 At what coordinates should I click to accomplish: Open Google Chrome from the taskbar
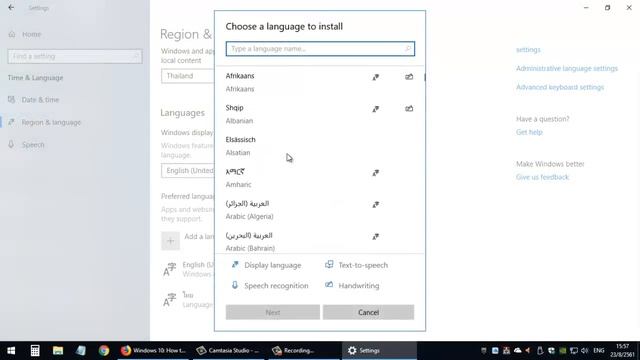coord(104,351)
